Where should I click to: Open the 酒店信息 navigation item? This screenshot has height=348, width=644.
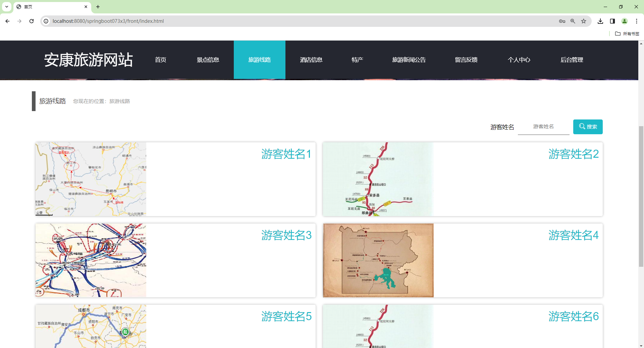[x=311, y=60]
